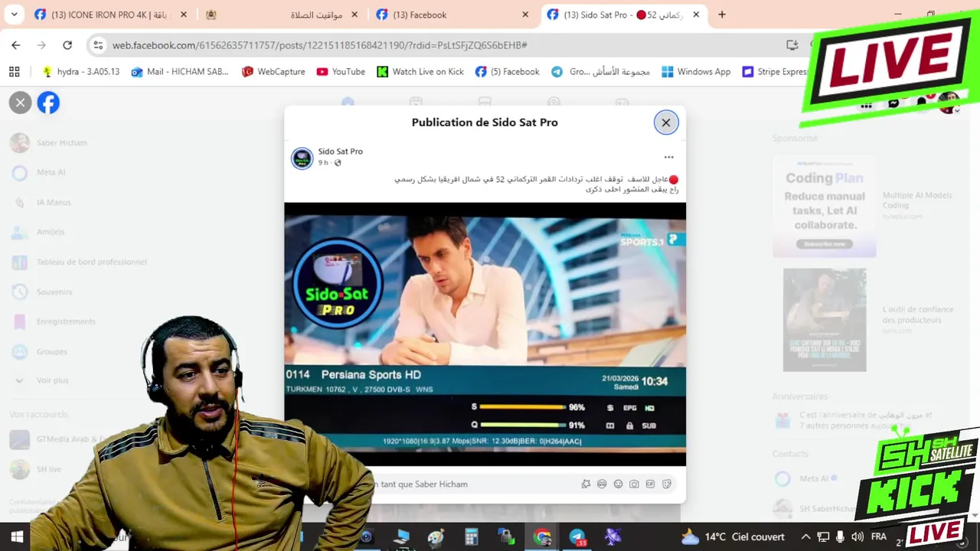This screenshot has width=980, height=551.
Task: Insert an avatar sticker in the comment
Action: point(586,484)
